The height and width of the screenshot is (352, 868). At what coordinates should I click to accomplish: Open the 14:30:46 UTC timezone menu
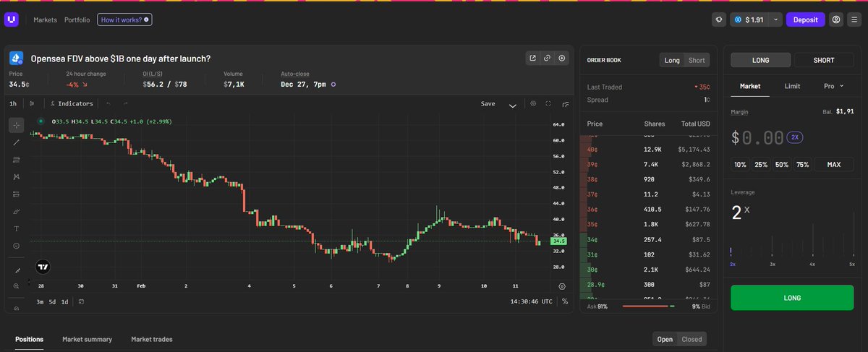tap(531, 301)
